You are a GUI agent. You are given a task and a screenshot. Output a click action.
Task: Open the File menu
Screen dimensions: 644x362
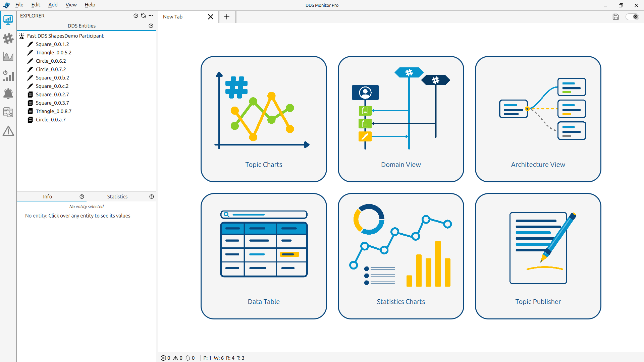19,5
